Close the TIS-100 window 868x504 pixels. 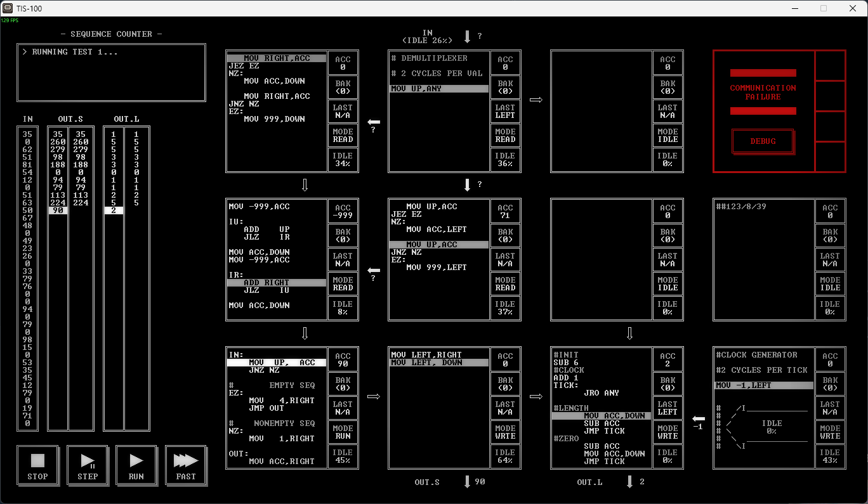[853, 8]
